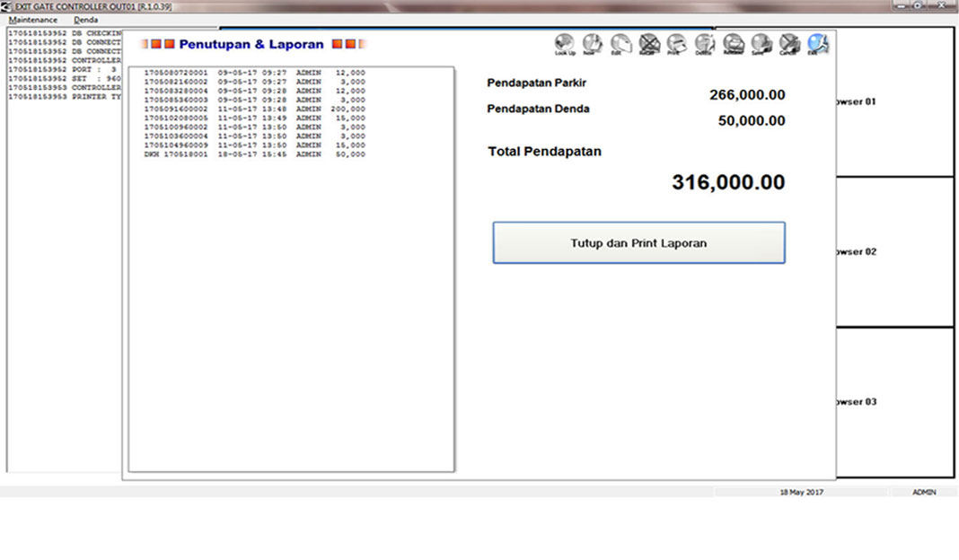The width and height of the screenshot is (959, 560).
Task: Click the crossed-out Accept icon
Action: coord(649,43)
